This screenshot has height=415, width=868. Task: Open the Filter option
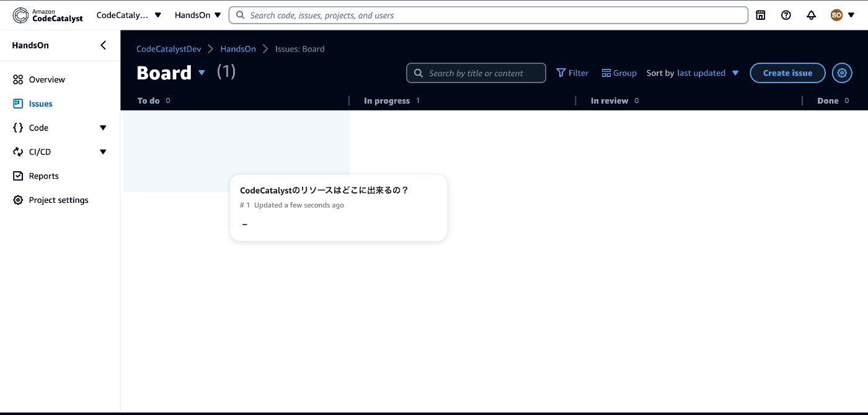pyautogui.click(x=572, y=73)
